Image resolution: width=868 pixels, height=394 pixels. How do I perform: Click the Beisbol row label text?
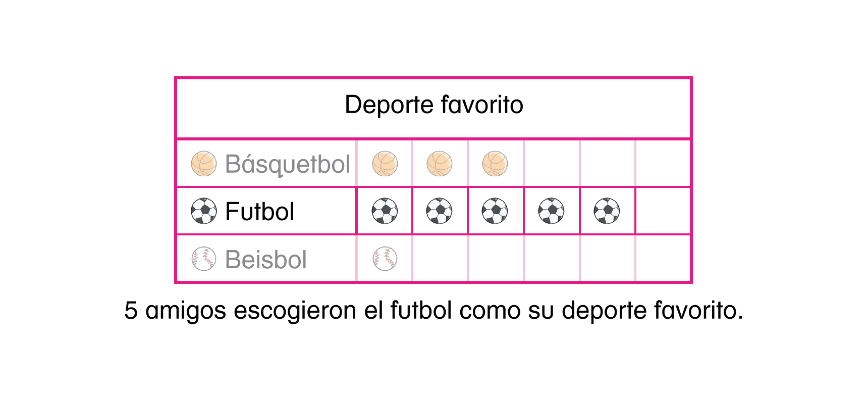(x=265, y=260)
